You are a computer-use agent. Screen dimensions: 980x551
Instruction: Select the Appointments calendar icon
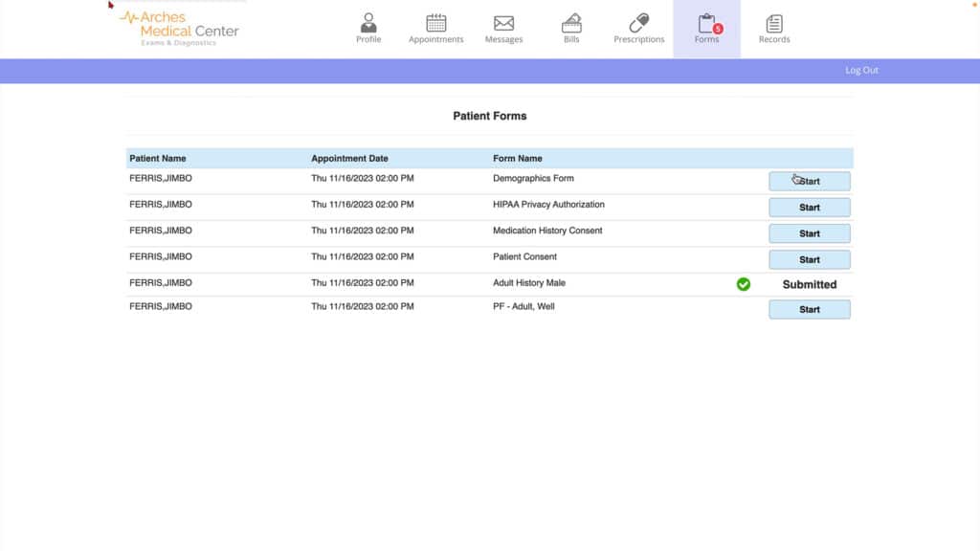435,21
